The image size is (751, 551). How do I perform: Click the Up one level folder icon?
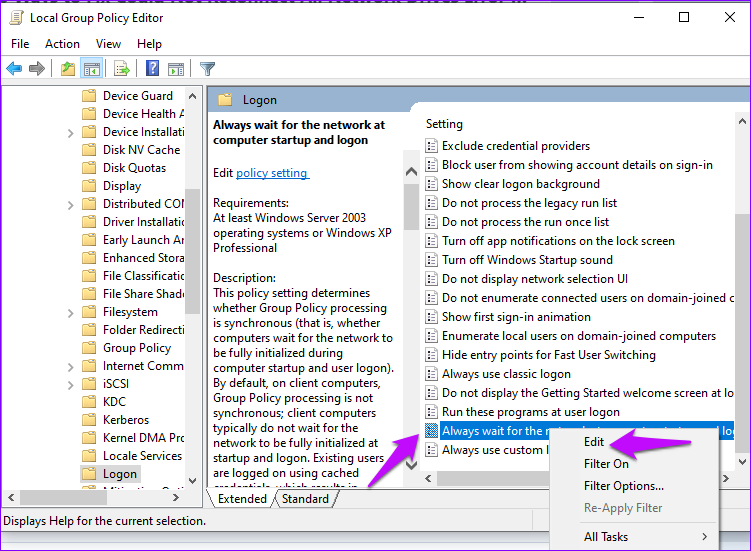pos(68,69)
